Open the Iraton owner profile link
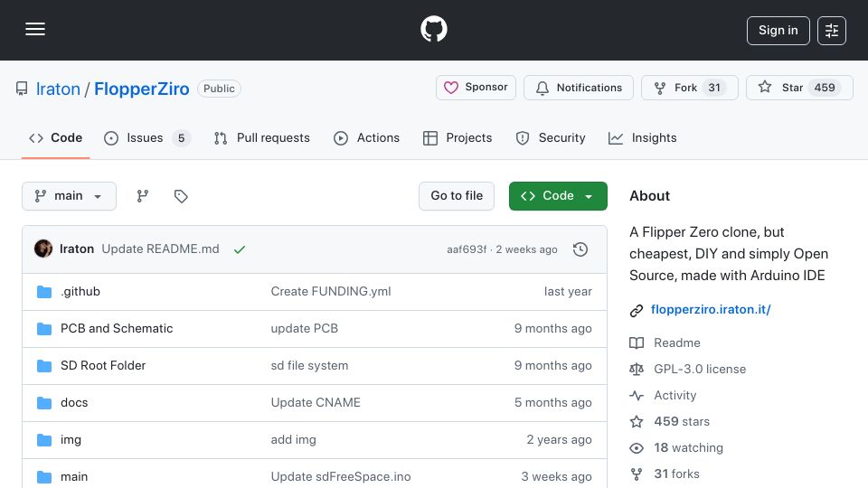This screenshot has width=868, height=488. 58,89
